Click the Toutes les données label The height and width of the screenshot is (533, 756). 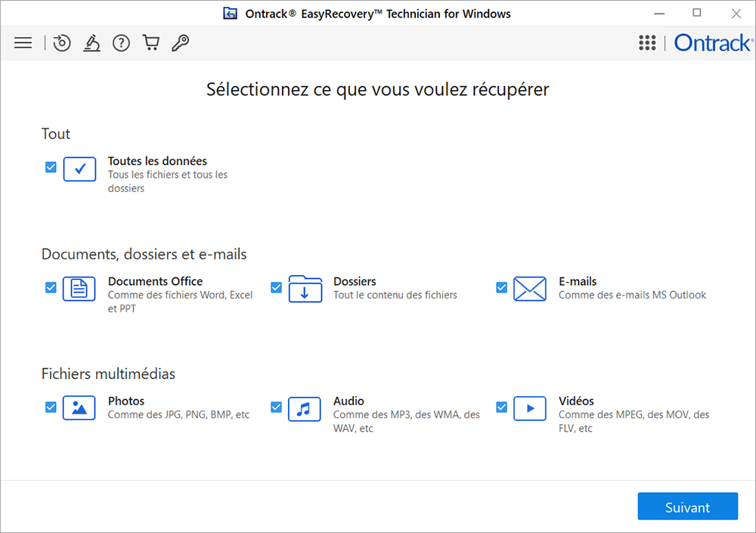point(157,160)
